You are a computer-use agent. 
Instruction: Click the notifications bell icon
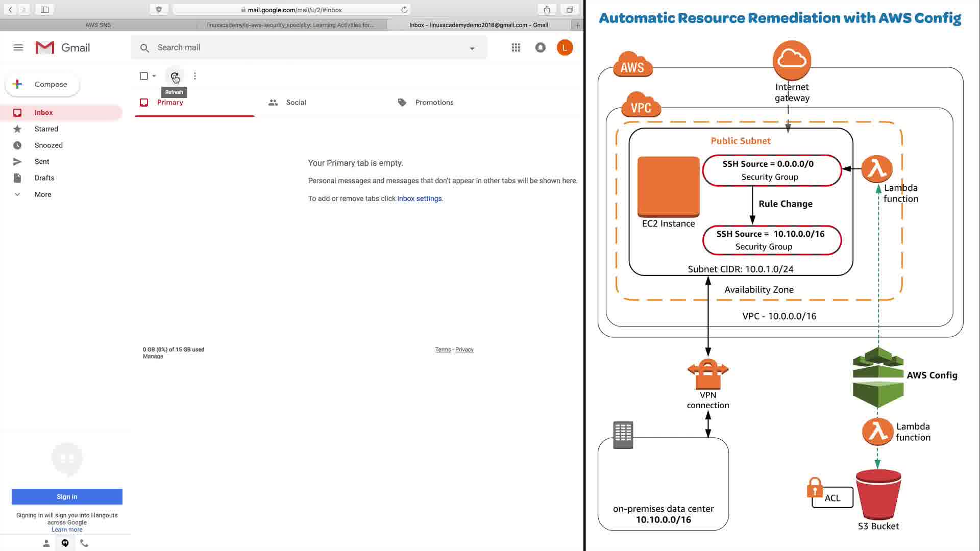(x=540, y=47)
